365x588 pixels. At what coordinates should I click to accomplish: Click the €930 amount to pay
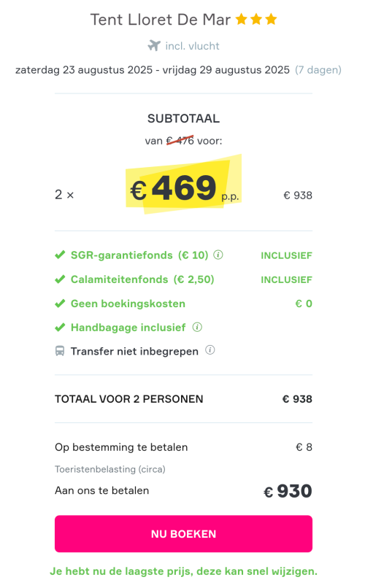pos(288,491)
